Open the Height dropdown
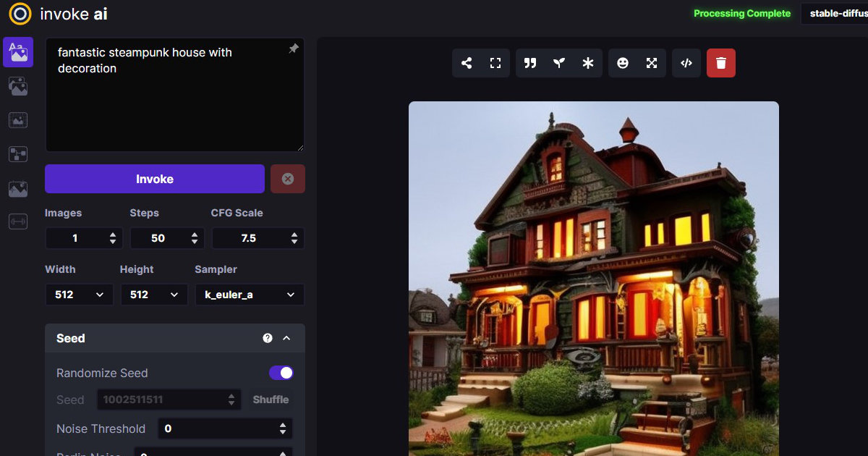 154,295
